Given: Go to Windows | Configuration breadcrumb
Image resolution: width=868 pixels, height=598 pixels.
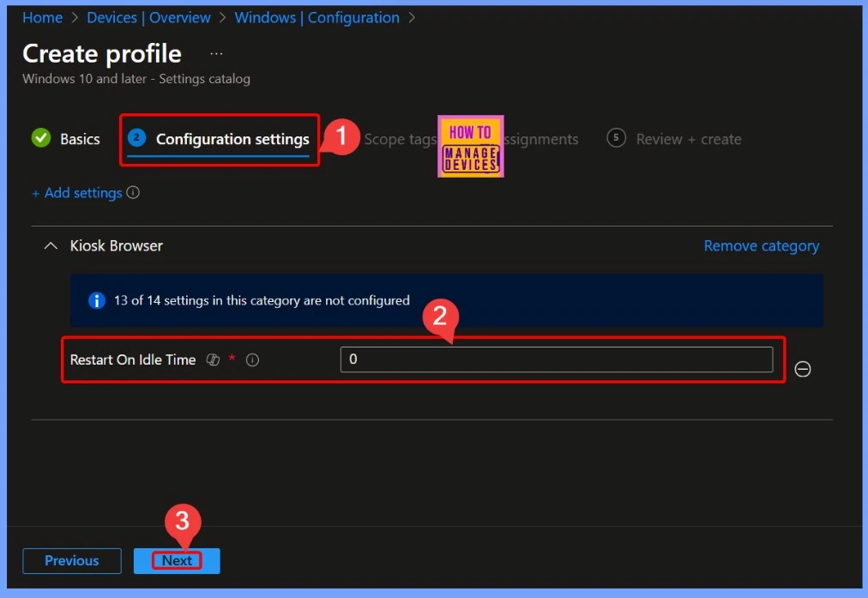Looking at the screenshot, I should pyautogui.click(x=316, y=17).
